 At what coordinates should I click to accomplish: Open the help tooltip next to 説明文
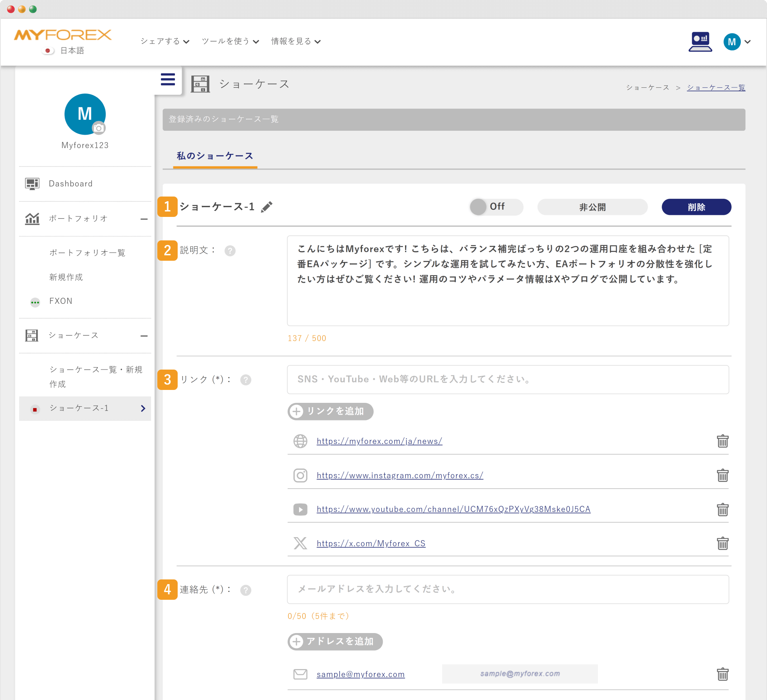(x=230, y=251)
